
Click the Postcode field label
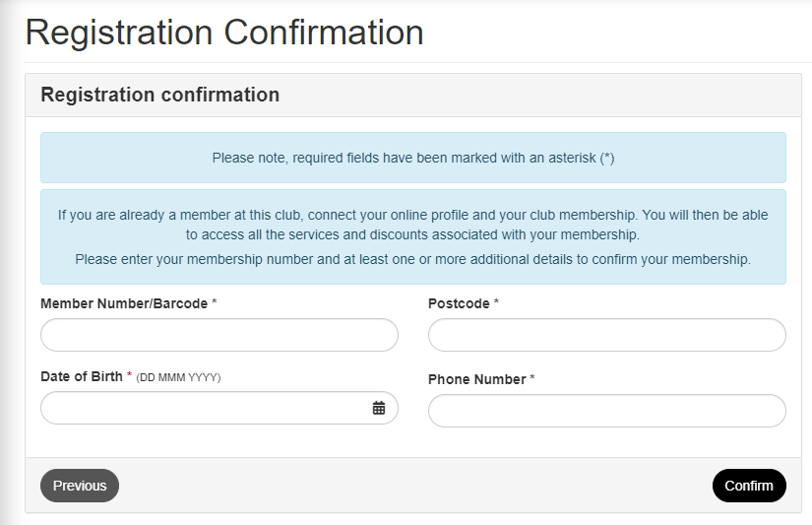(x=459, y=303)
